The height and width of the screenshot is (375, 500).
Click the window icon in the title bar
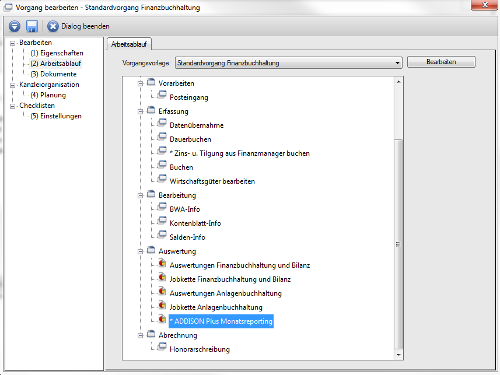pyautogui.click(x=8, y=7)
